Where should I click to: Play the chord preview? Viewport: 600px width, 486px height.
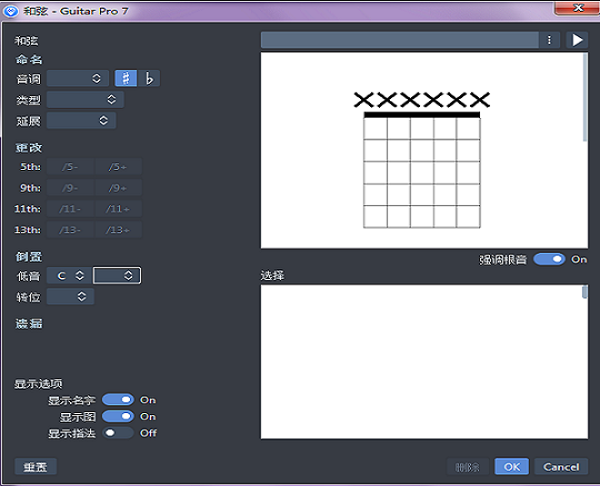click(577, 40)
